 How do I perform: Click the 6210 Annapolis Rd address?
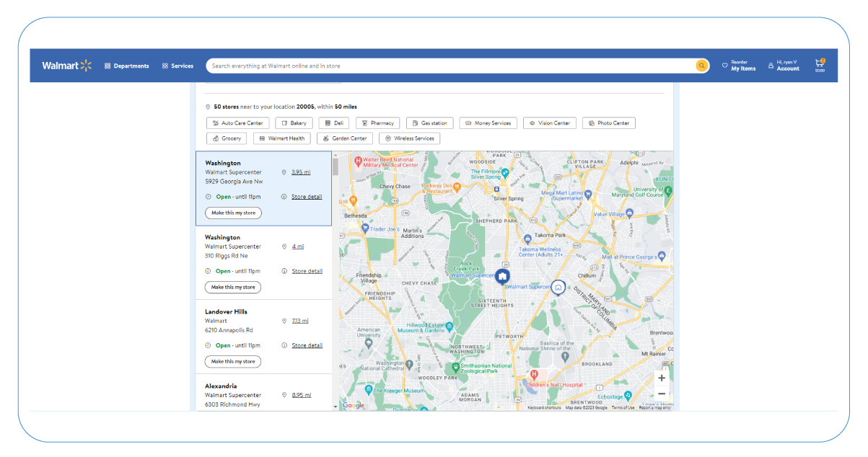[x=229, y=330]
